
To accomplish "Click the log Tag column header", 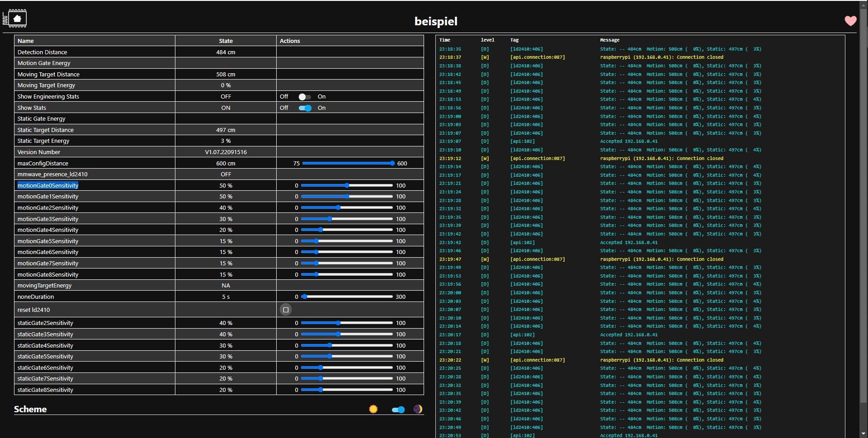I will [x=514, y=40].
